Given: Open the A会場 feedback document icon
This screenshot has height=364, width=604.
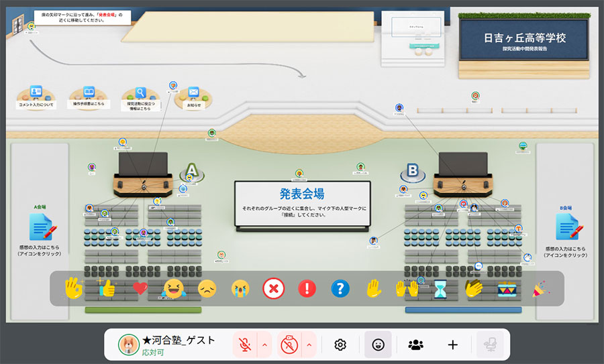Looking at the screenshot, I should (40, 227).
